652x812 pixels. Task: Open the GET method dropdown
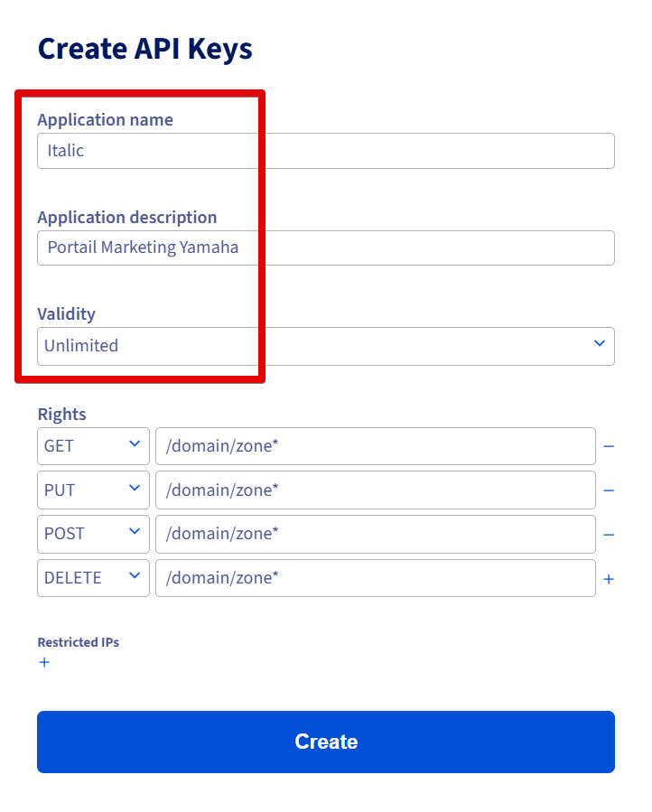(x=93, y=446)
